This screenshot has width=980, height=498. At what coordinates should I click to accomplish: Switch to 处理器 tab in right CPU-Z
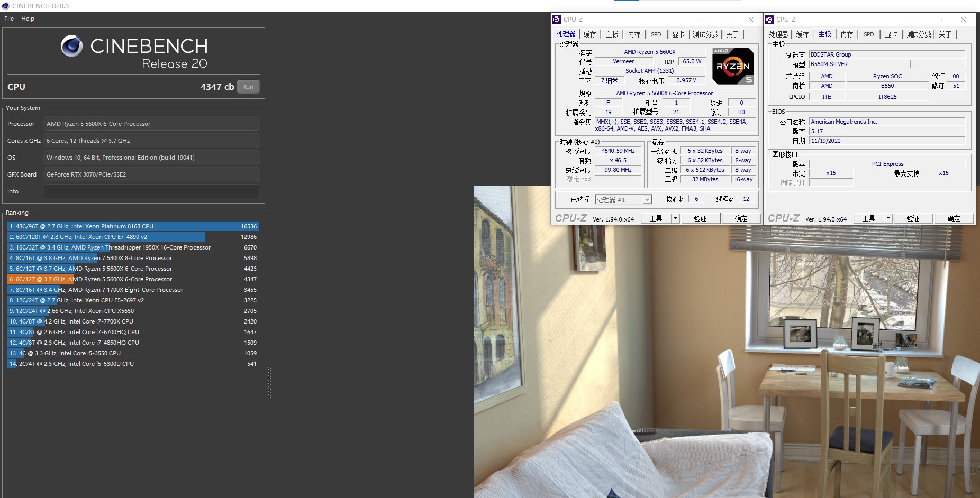click(778, 34)
